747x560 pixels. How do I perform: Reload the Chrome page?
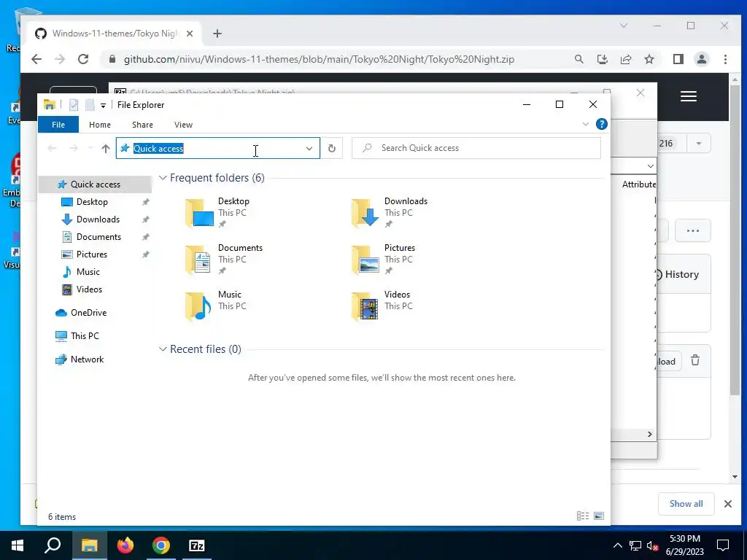point(83,59)
